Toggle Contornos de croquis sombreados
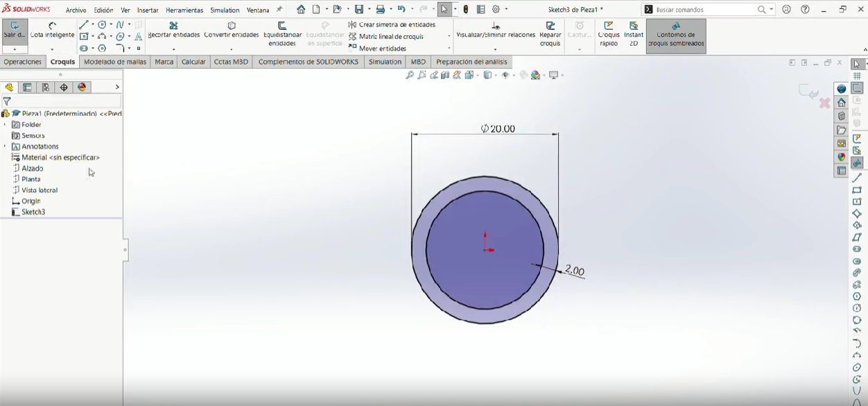 (676, 35)
